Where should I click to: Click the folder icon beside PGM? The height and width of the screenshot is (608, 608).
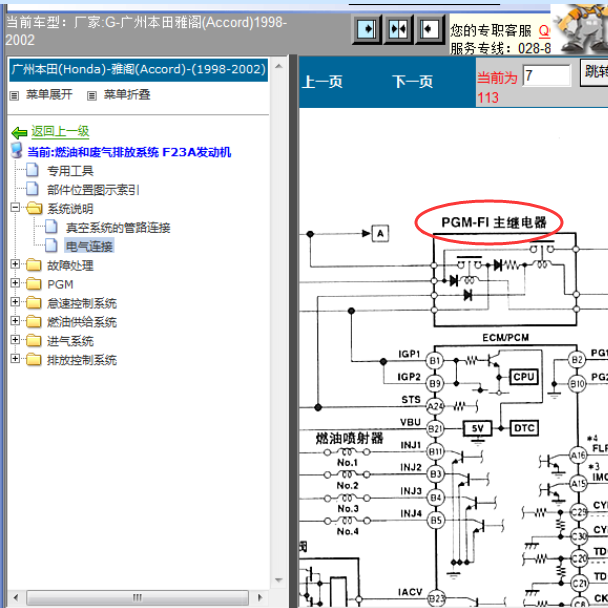(34, 284)
